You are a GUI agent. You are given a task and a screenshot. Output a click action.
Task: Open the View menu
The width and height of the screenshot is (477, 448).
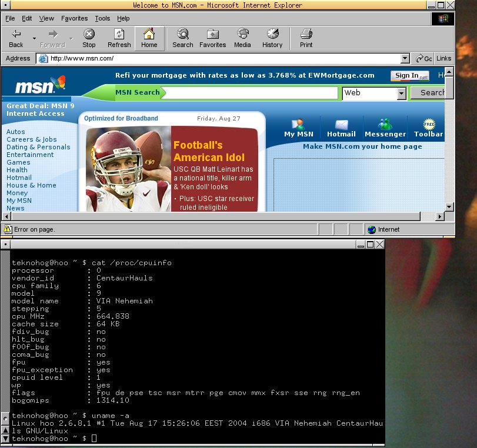[46, 18]
